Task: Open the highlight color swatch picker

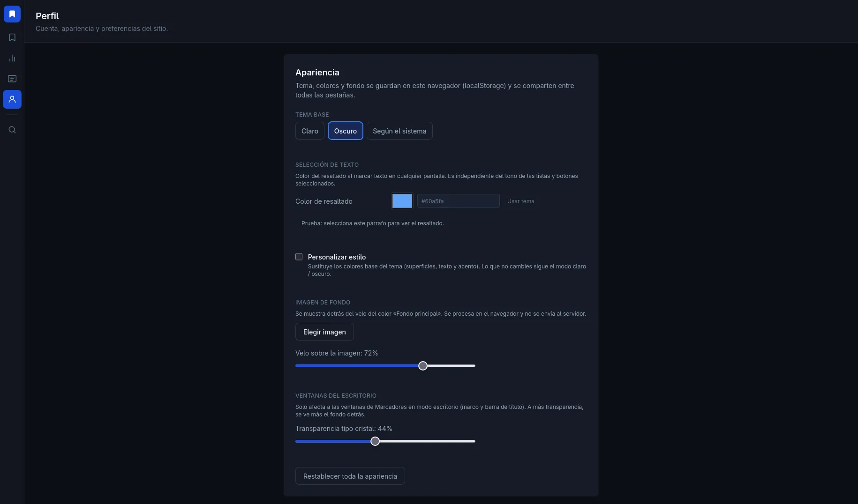Action: (402, 201)
